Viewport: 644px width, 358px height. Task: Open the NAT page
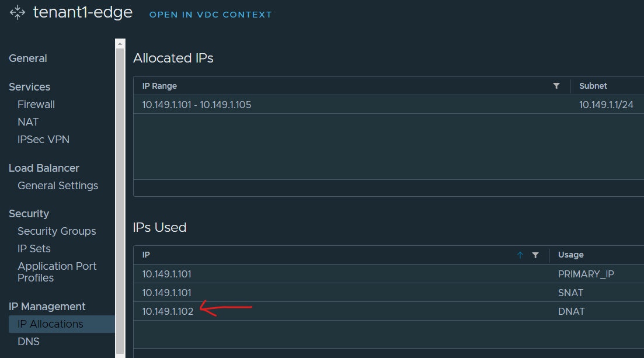pos(28,122)
